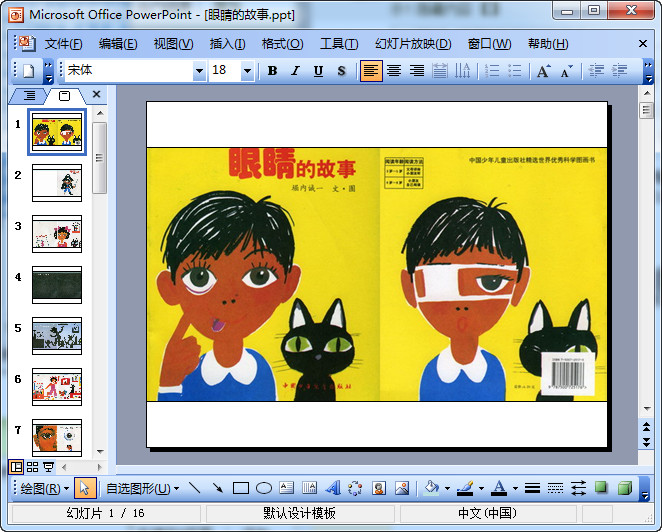The height and width of the screenshot is (532, 662).
Task: Open the 幻灯片放映(D) menu
Action: 413,43
